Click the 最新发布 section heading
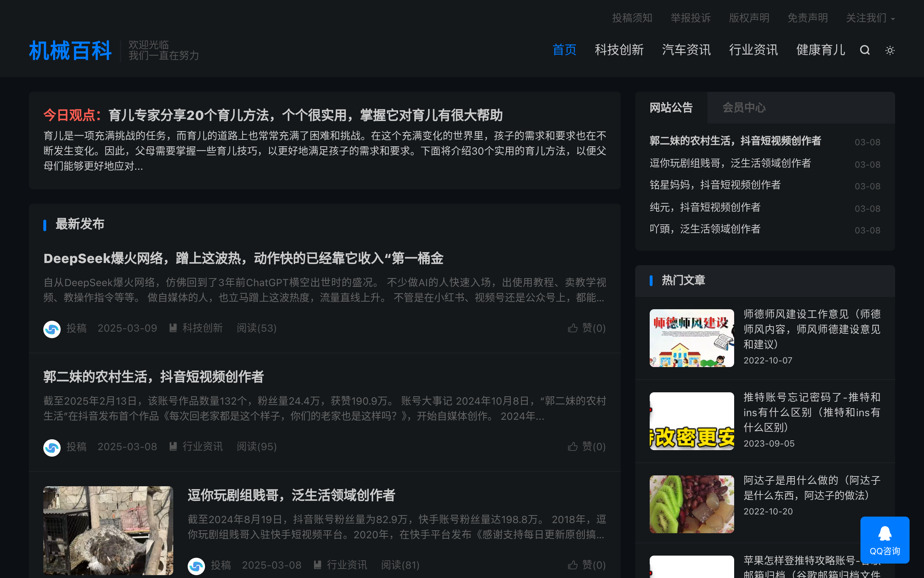The height and width of the screenshot is (578, 924). [80, 224]
